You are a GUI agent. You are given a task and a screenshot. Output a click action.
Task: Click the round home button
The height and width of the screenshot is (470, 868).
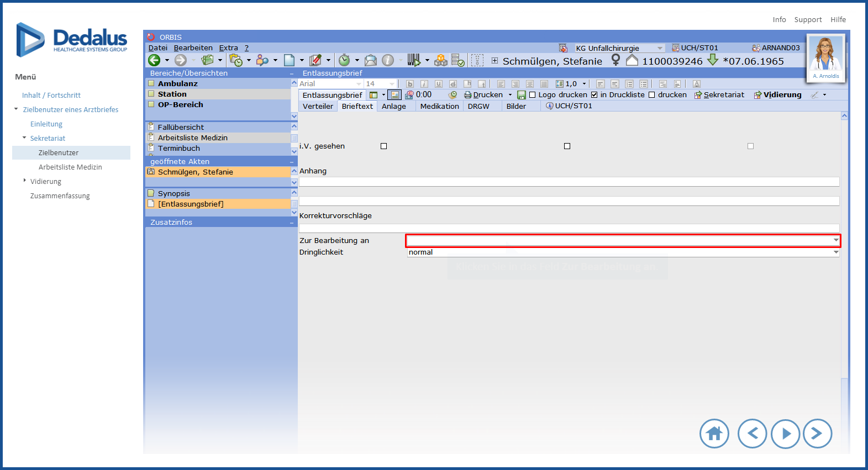(714, 434)
